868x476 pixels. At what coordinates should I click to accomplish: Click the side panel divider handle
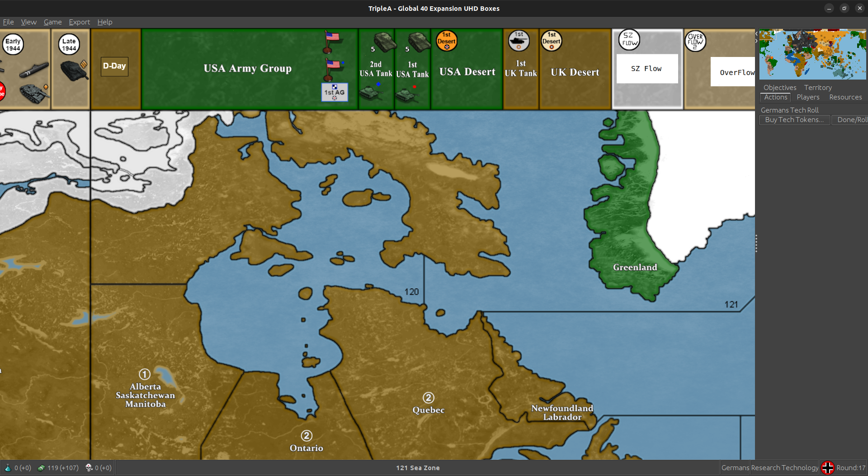pos(756,244)
